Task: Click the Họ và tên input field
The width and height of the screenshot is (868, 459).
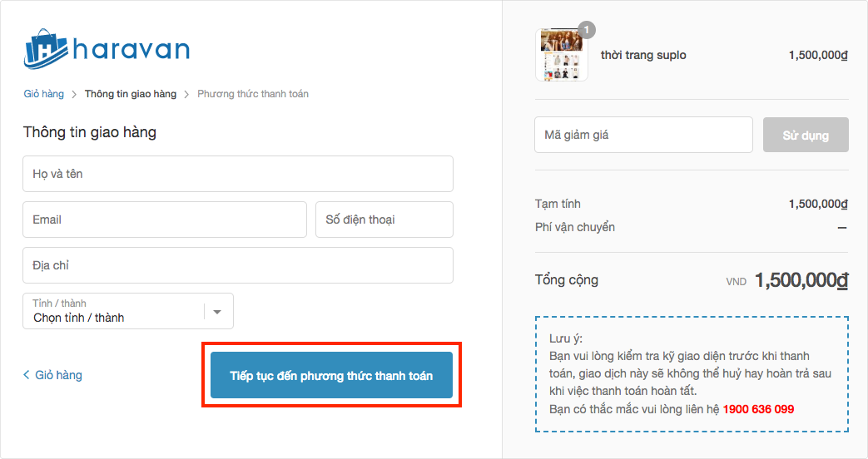Action: click(x=238, y=174)
